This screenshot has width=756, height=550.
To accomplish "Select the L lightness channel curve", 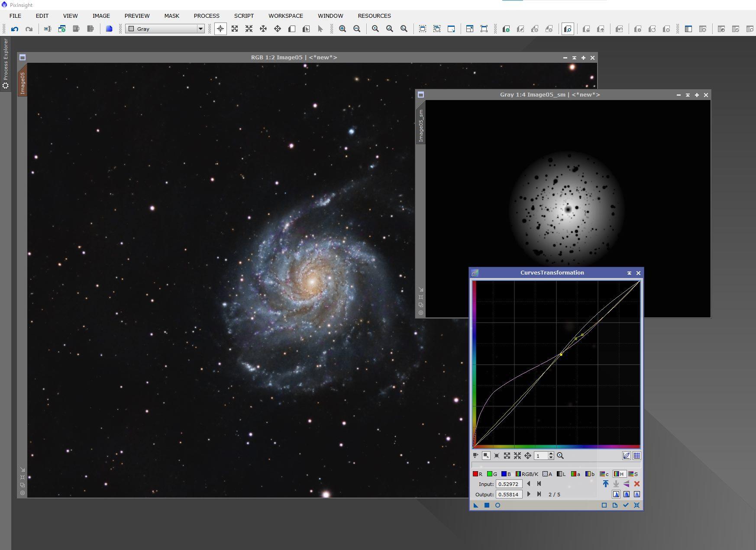I will click(562, 474).
